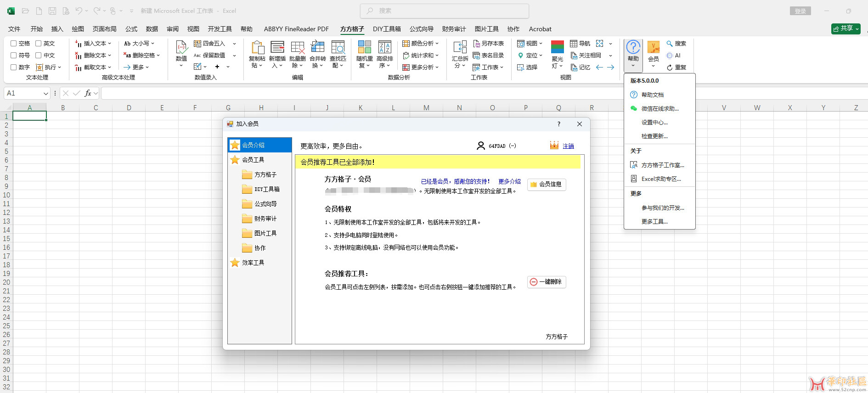Click the focus frame icon beside 导航
Image resolution: width=868 pixels, height=393 pixels.
(x=600, y=44)
